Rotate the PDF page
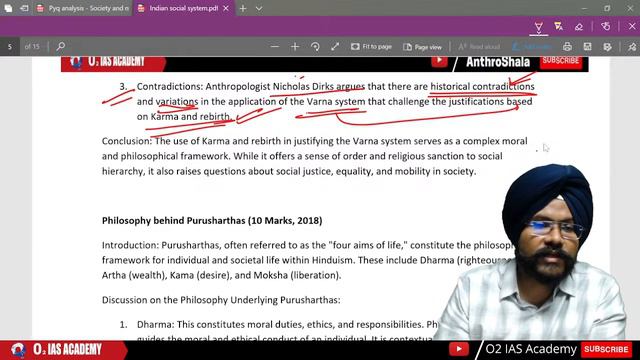Image resolution: width=640 pixels, height=360 pixels. tap(315, 47)
